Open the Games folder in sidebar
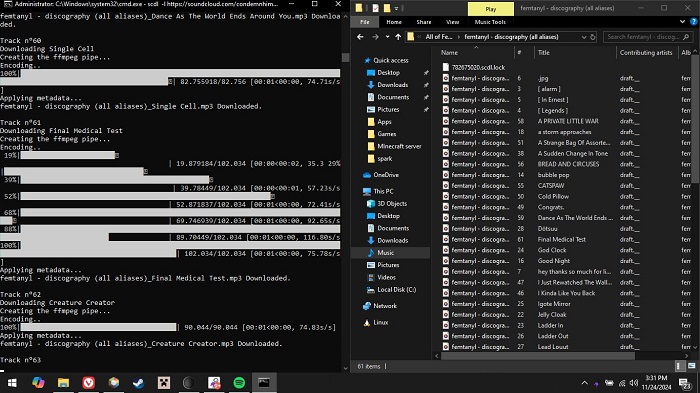This screenshot has width=700, height=393. click(387, 134)
